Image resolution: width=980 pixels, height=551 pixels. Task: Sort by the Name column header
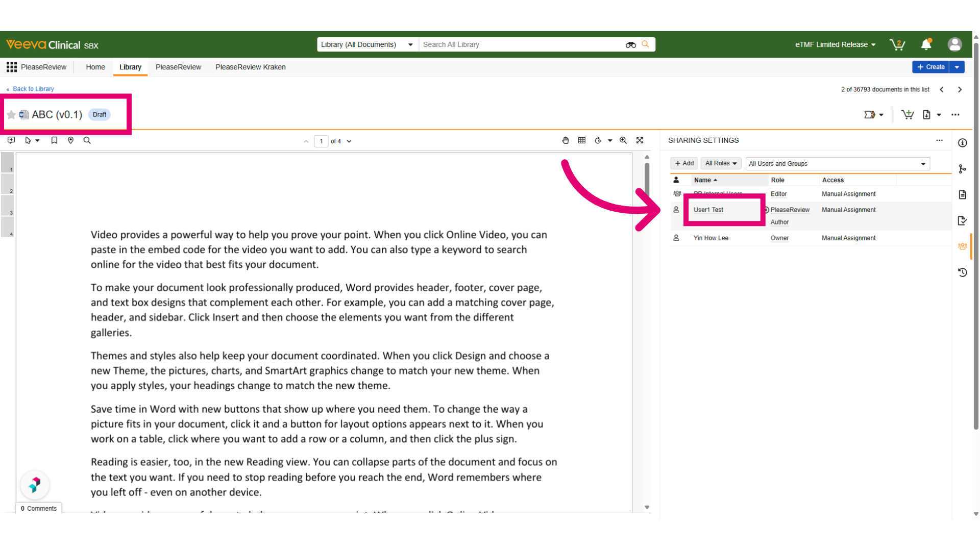pos(705,180)
